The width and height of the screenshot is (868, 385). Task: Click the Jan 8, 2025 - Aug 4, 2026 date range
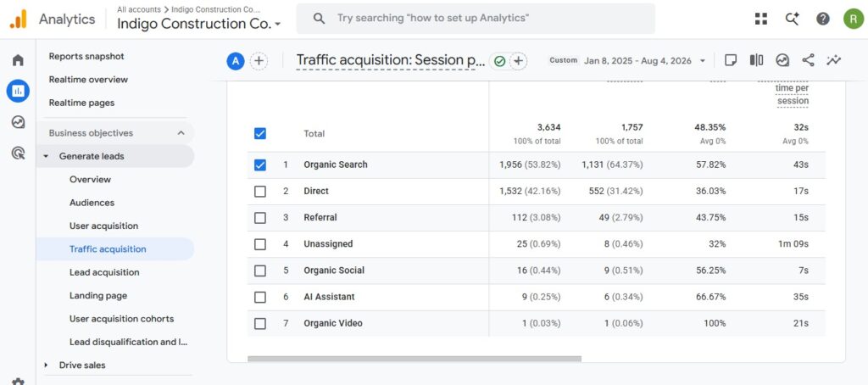point(637,61)
